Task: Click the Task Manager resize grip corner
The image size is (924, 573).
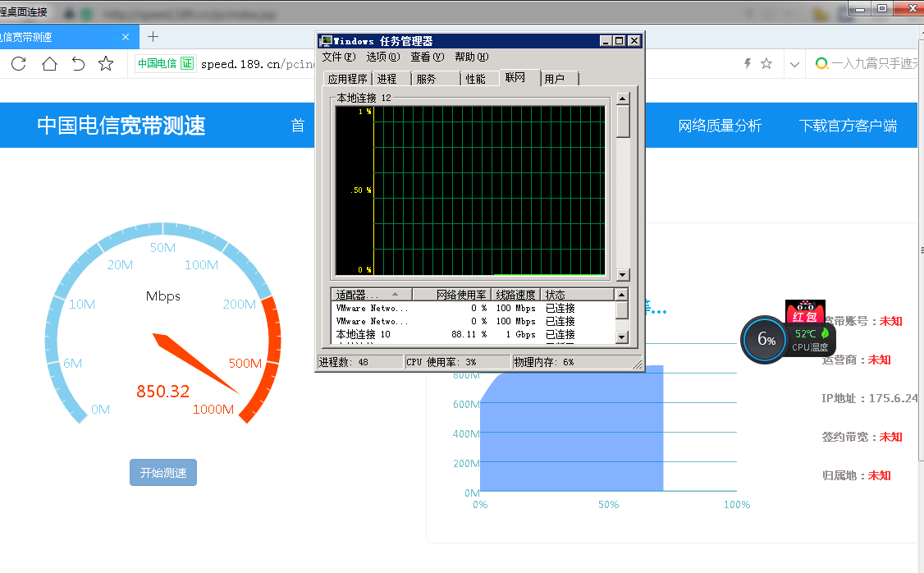Action: click(x=638, y=364)
